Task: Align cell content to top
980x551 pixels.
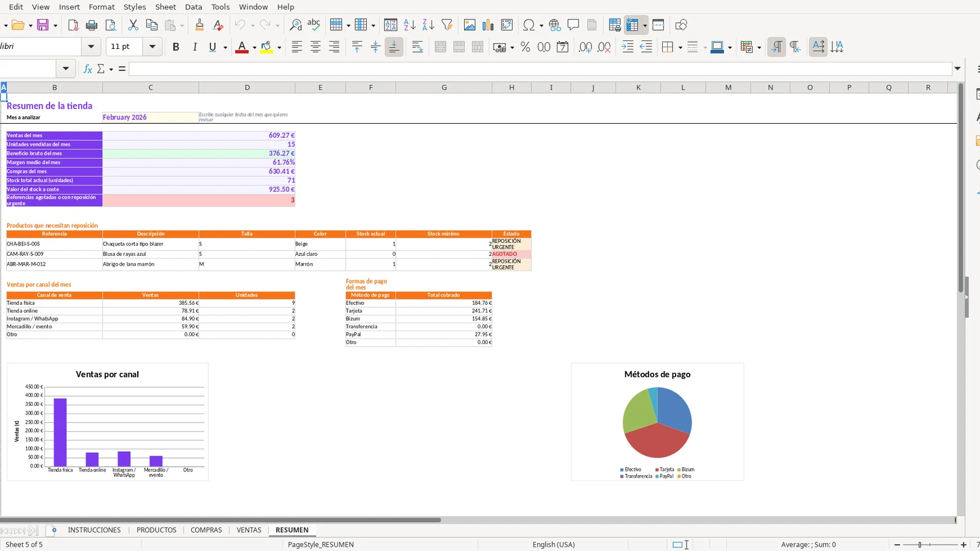Action: point(357,47)
